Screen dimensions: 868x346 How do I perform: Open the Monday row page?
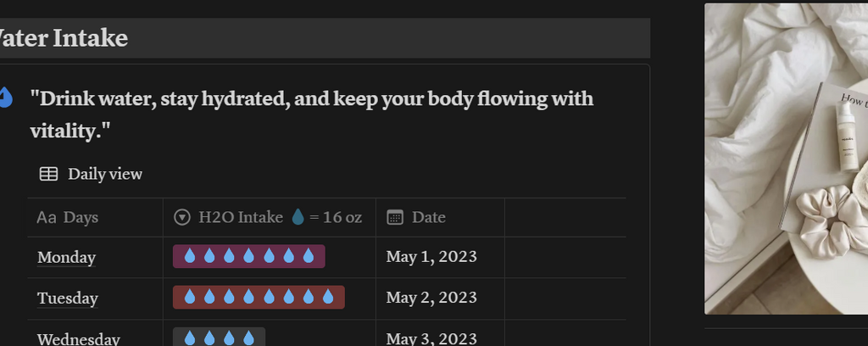point(66,257)
